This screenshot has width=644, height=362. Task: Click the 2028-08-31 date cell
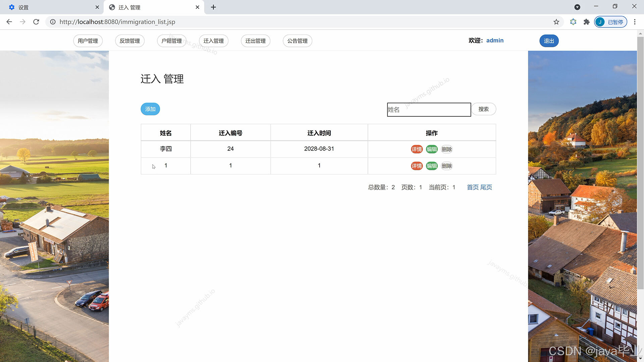(x=319, y=149)
